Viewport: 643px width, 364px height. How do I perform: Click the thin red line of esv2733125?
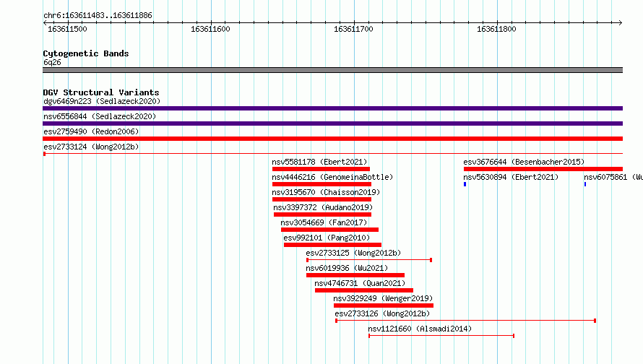pyautogui.click(x=369, y=260)
